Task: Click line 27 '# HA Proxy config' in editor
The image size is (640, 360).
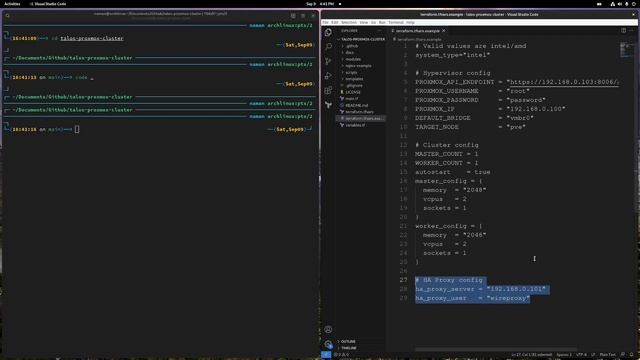Action: 449,280
